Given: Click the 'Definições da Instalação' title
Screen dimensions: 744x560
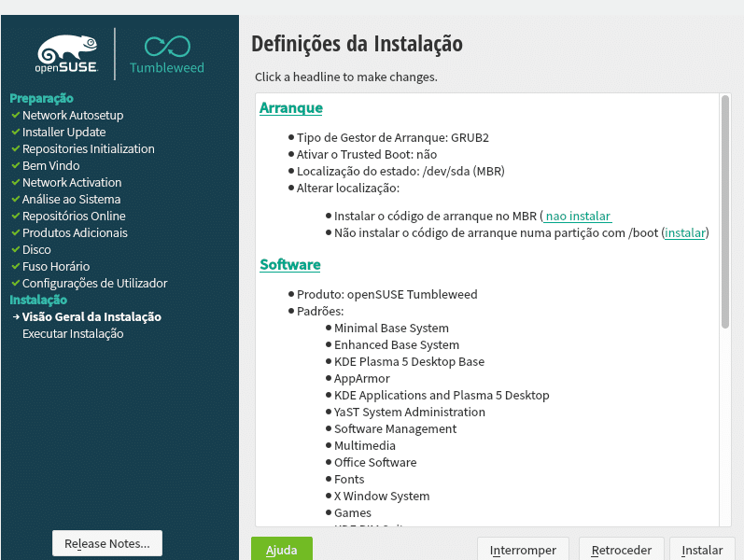Looking at the screenshot, I should tap(357, 44).
